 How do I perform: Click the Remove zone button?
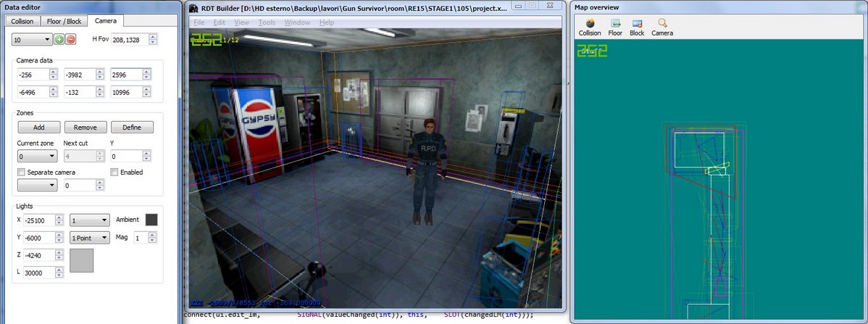tap(85, 127)
